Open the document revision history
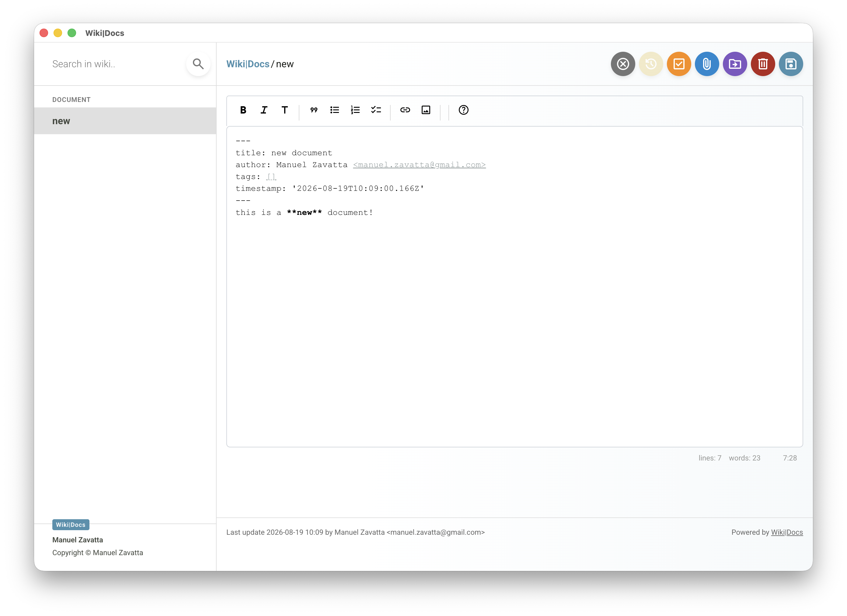Image resolution: width=847 pixels, height=616 pixels. [x=651, y=64]
